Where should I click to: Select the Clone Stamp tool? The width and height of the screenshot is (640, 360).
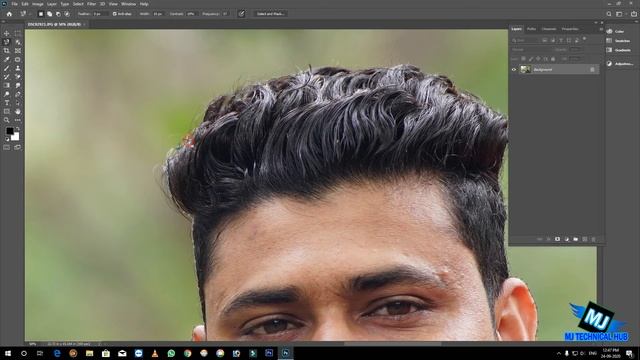pyautogui.click(x=18, y=68)
